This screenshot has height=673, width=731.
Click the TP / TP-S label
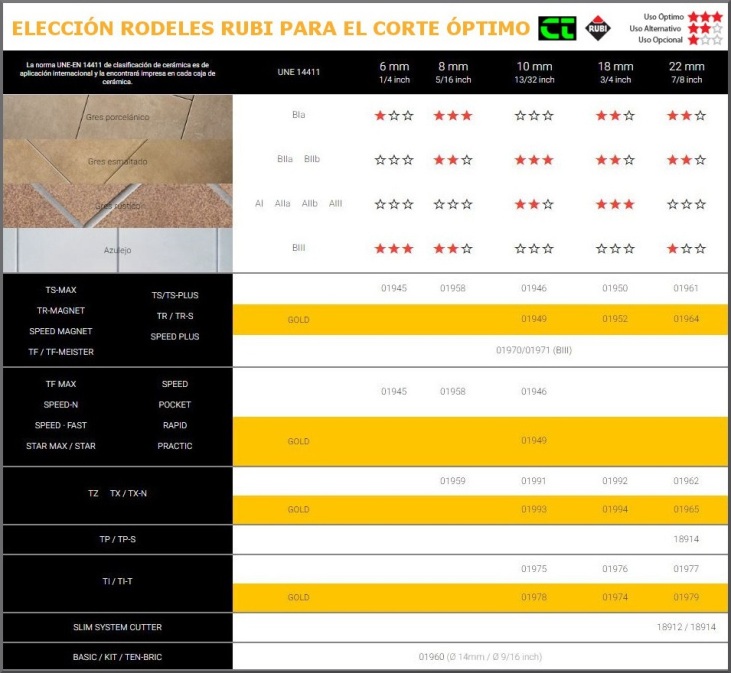(117, 539)
